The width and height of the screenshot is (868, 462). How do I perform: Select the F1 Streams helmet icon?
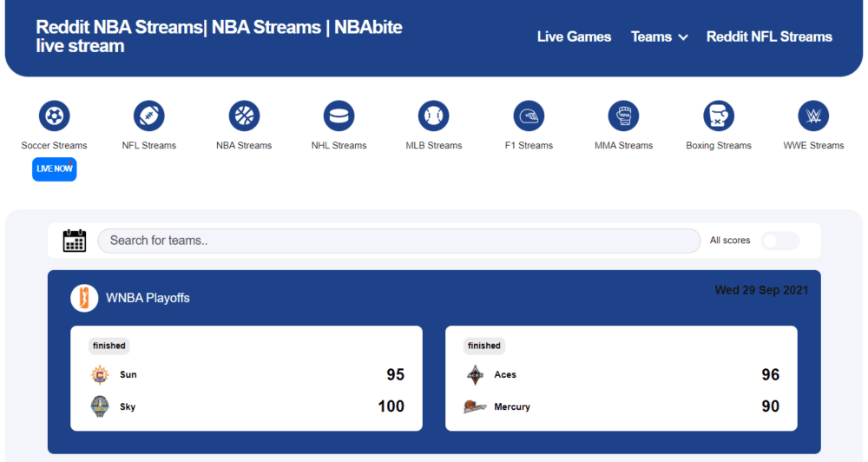529,115
